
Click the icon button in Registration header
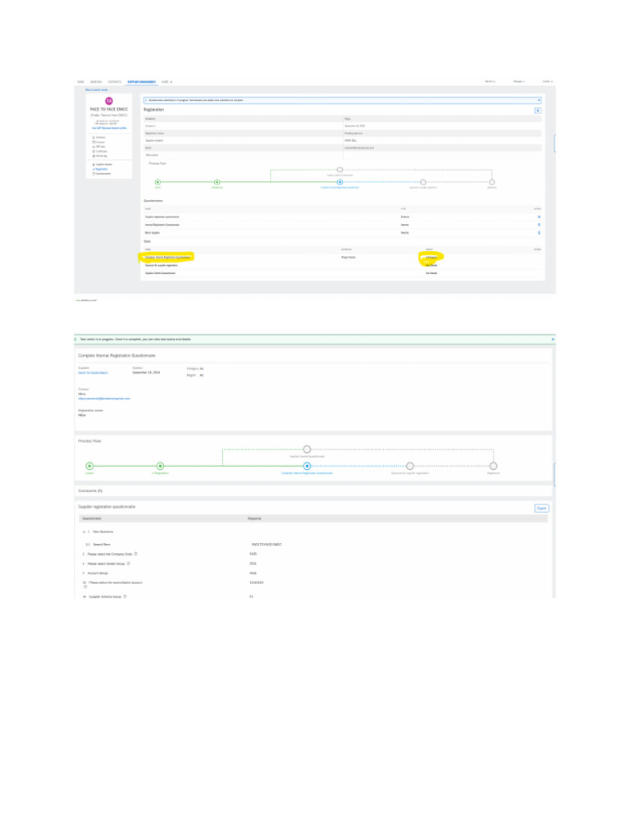pos(537,109)
